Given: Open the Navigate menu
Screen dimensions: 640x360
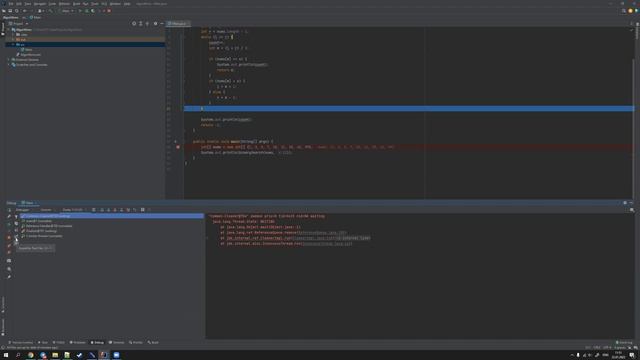Looking at the screenshot, I should 40,4.
